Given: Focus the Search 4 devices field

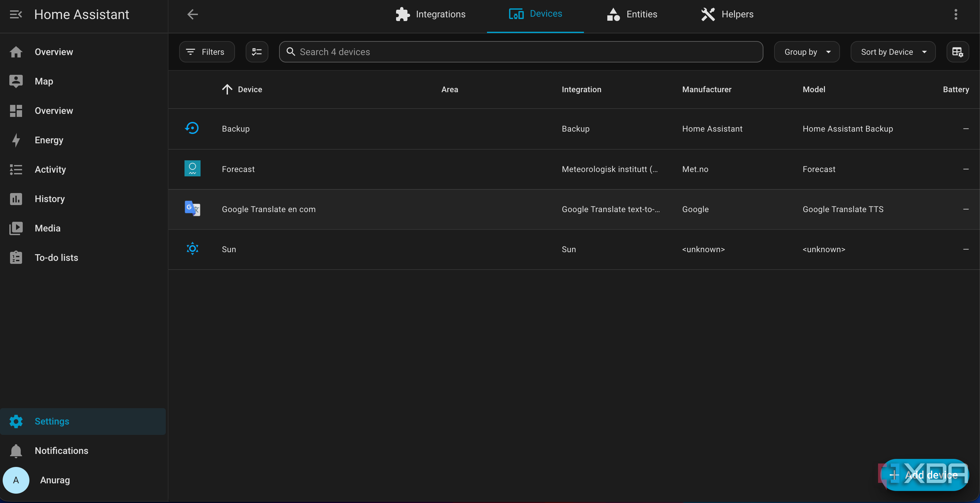Looking at the screenshot, I should click(x=521, y=52).
